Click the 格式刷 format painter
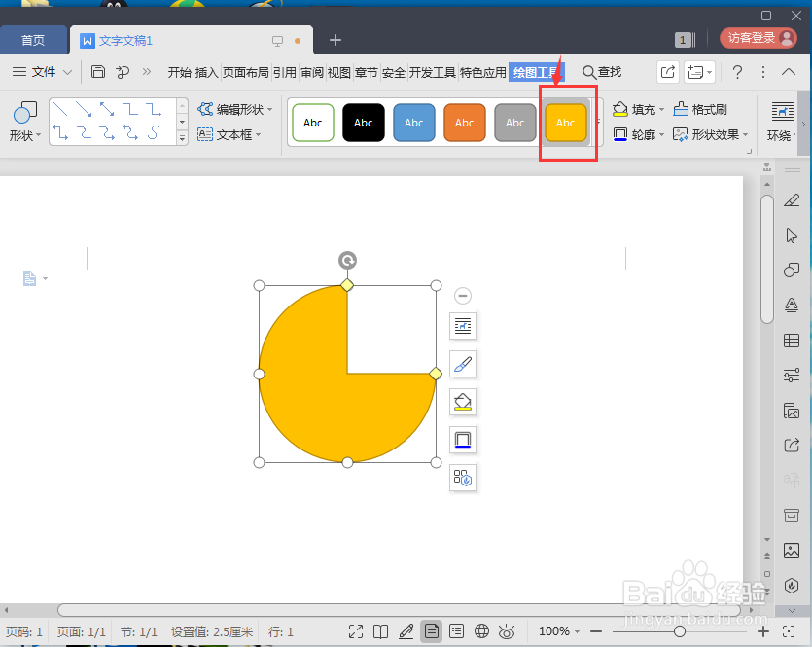This screenshot has height=647, width=812. pos(699,109)
